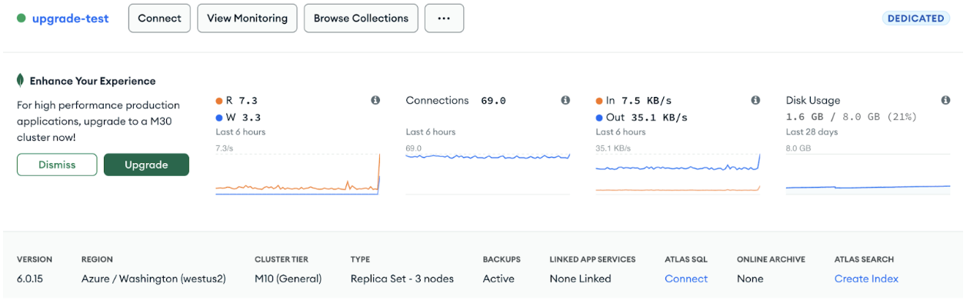Viewport: 980px width, 303px height.
Task: Open the three-dot more options menu
Action: pyautogui.click(x=445, y=18)
